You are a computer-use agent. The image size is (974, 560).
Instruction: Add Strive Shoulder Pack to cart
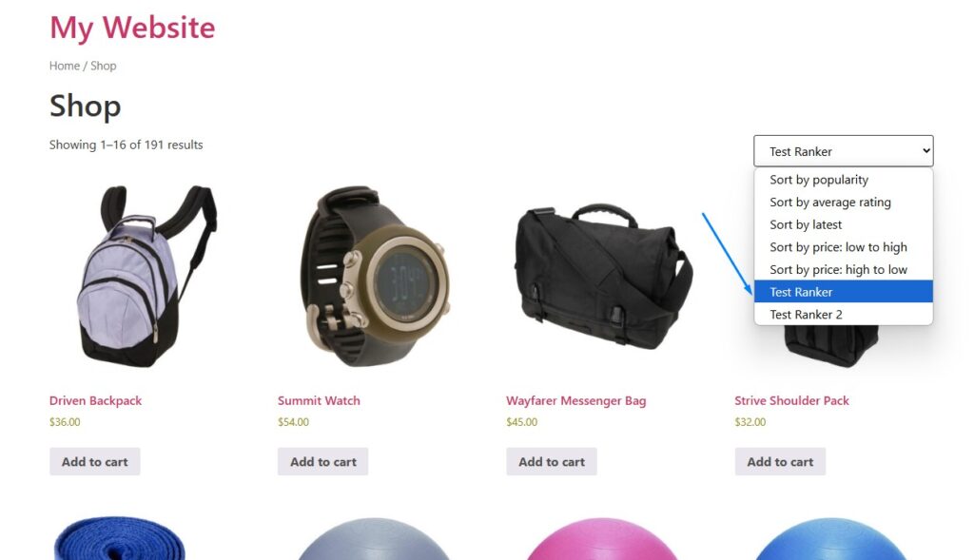(x=780, y=461)
